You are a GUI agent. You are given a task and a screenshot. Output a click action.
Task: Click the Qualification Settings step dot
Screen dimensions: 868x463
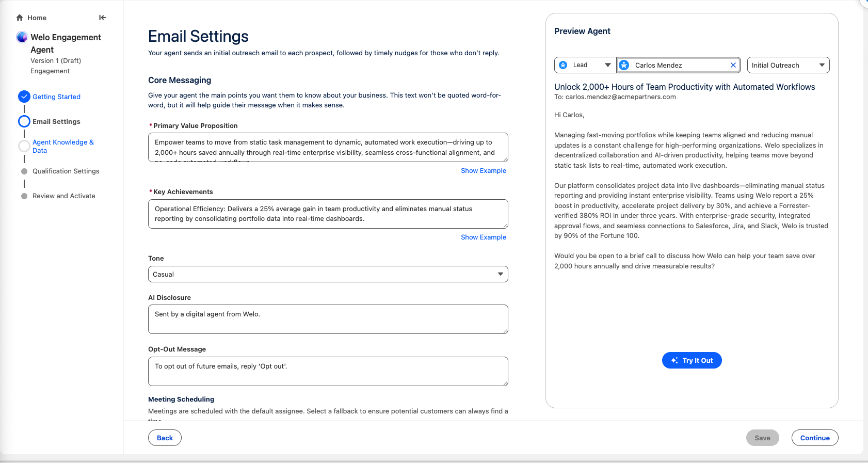[24, 171]
